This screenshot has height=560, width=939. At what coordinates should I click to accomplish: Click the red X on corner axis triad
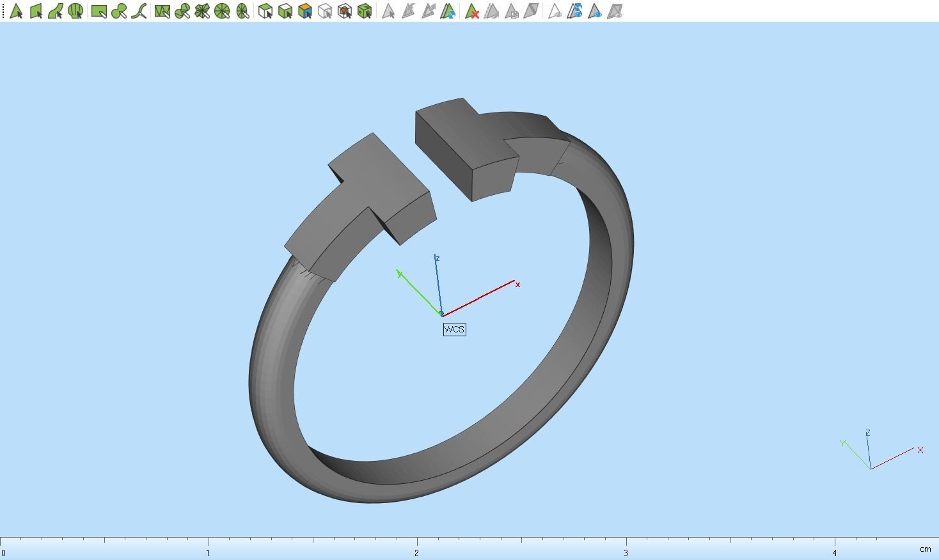click(920, 450)
